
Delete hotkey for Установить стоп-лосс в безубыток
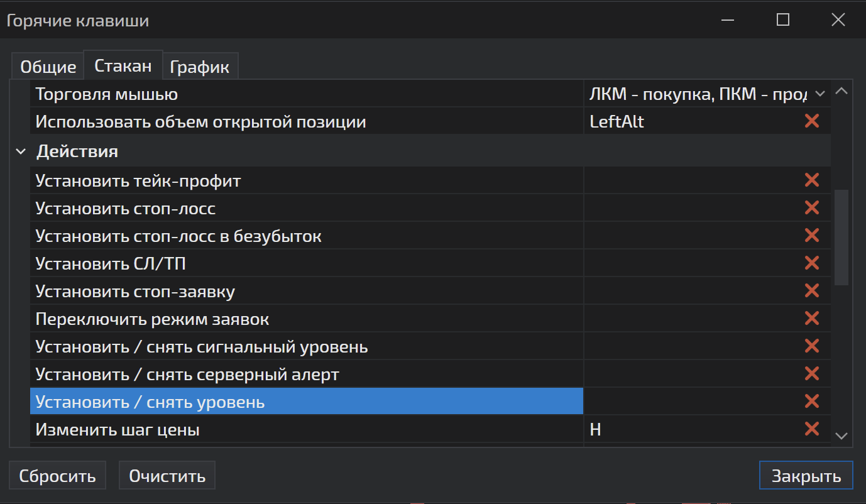[811, 236]
